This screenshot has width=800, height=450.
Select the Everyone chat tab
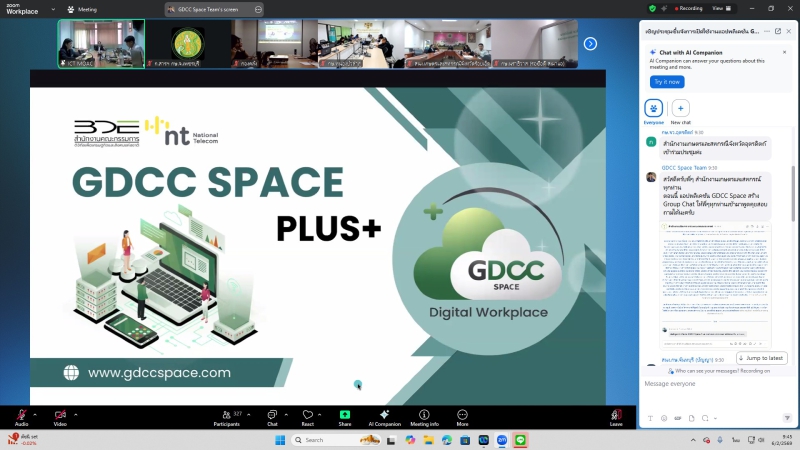tap(654, 110)
